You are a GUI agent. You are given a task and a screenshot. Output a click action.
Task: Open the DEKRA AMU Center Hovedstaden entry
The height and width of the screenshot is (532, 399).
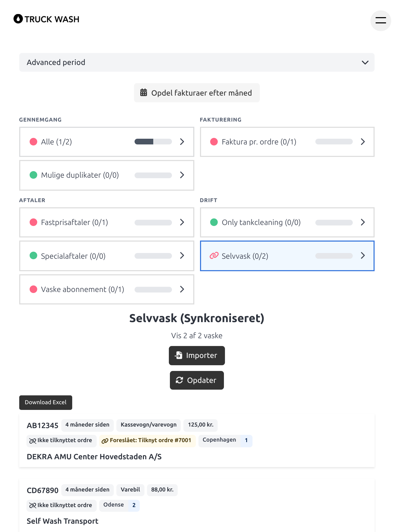point(94,456)
